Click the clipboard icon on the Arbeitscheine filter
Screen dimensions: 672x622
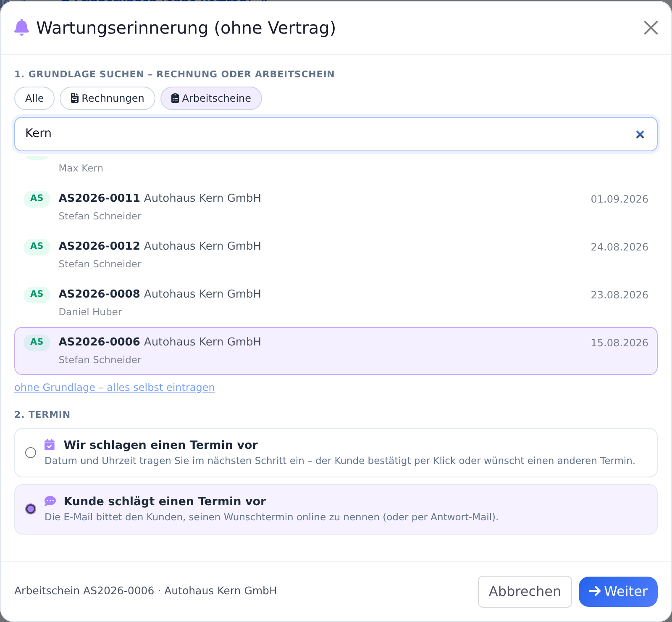tap(175, 98)
